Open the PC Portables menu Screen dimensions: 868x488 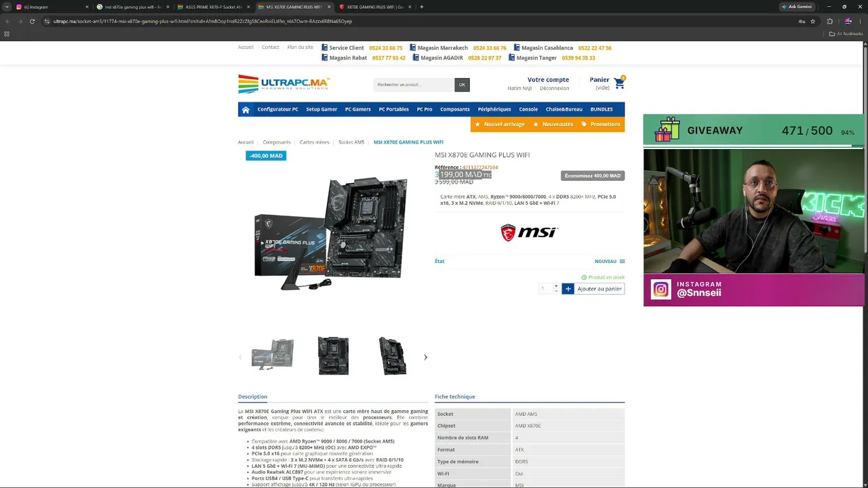(x=394, y=109)
